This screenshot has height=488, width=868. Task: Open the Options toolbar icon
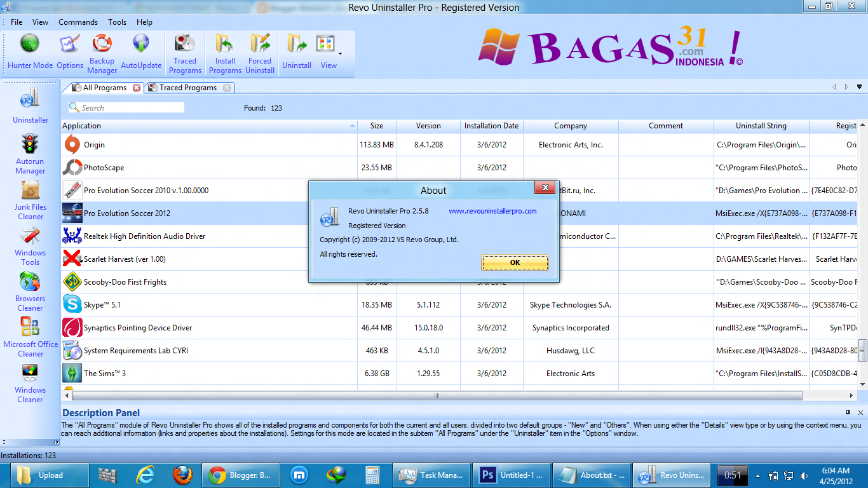point(70,44)
